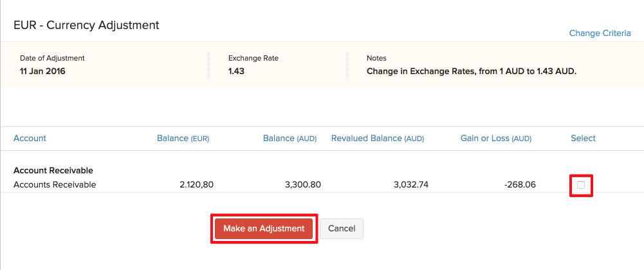This screenshot has height=270, width=644.
Task: Click the AUD balance value 3,300.80
Action: [x=302, y=185]
